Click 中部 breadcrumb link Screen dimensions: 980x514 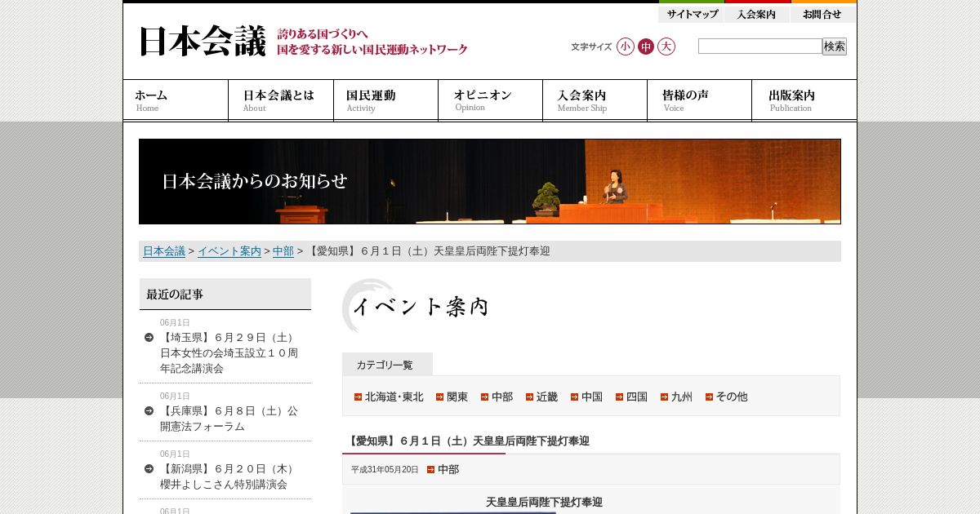[x=283, y=251]
